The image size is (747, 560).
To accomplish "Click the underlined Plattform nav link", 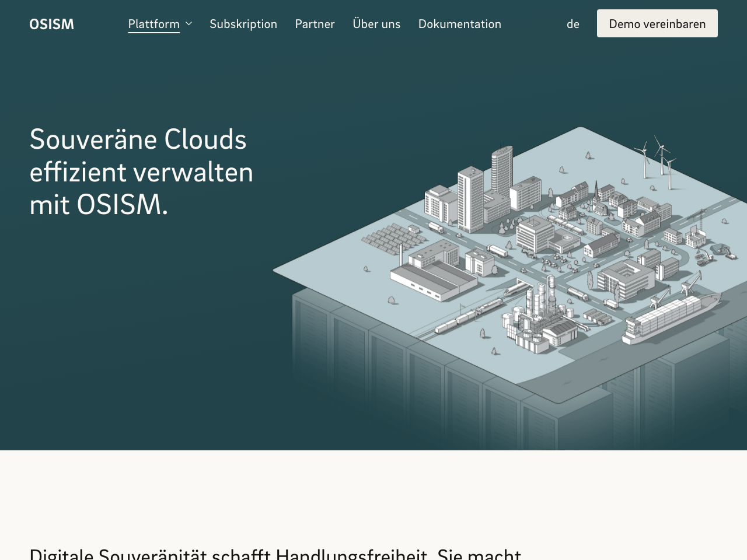I will pos(154,23).
